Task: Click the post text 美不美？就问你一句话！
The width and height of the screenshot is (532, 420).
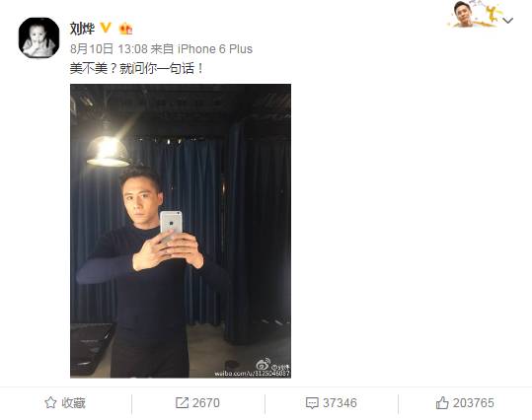Action: 137,68
